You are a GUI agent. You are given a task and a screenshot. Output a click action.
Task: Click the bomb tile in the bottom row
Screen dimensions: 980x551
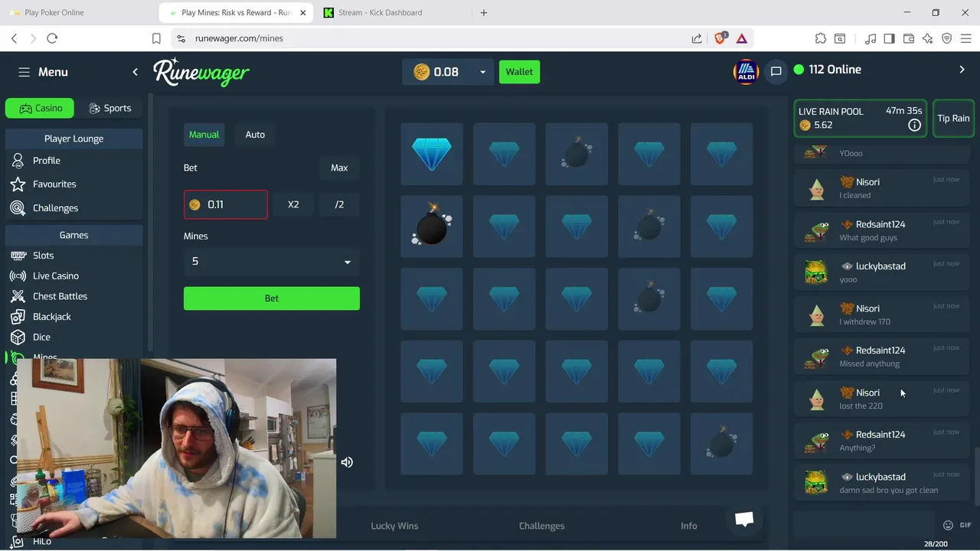(x=721, y=444)
